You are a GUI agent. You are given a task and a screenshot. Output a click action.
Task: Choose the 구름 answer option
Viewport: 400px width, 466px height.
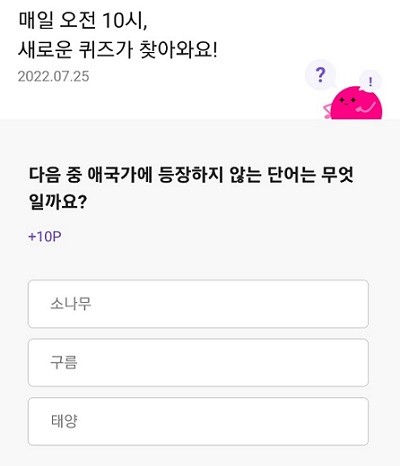[198, 363]
